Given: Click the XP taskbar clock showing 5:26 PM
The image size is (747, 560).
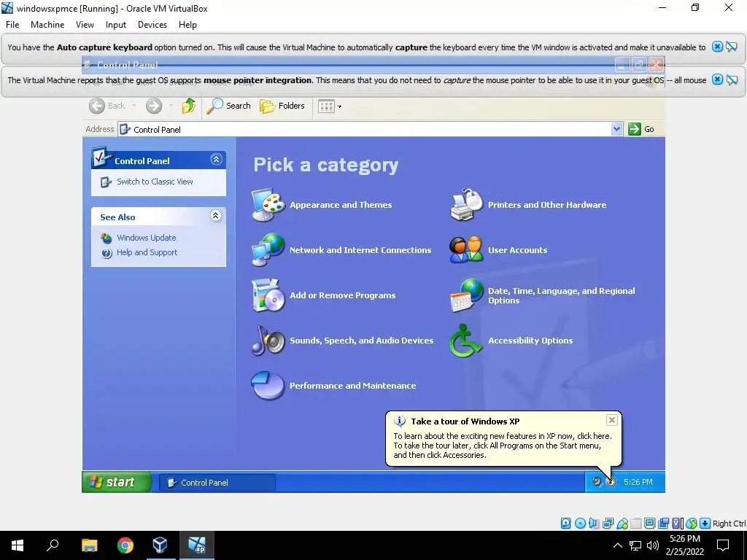Looking at the screenshot, I should coord(638,482).
